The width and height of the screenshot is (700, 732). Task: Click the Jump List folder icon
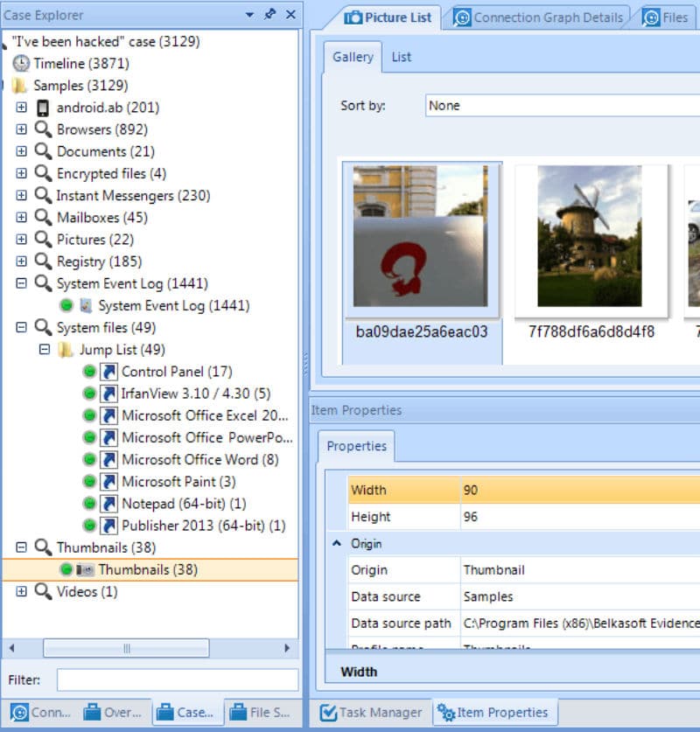pos(66,350)
